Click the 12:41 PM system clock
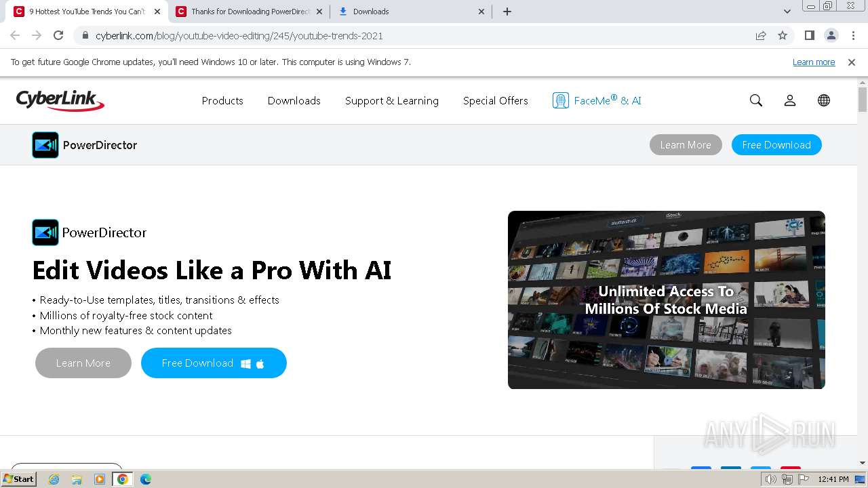Image resolution: width=868 pixels, height=488 pixels. [833, 479]
